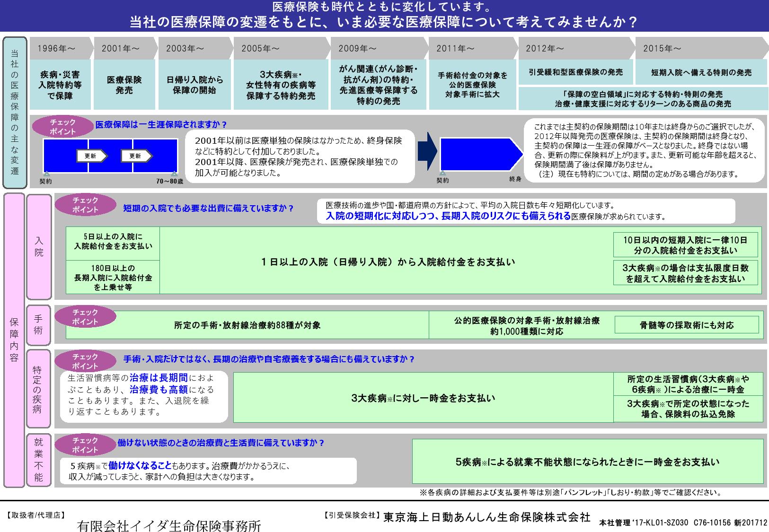This screenshot has width=769, height=532.
Task: Select the 手術 category label
Action: pyautogui.click(x=39, y=324)
